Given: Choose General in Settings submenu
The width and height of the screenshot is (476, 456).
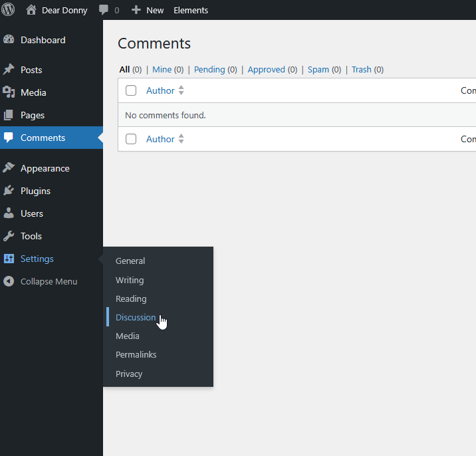Looking at the screenshot, I should [130, 261].
